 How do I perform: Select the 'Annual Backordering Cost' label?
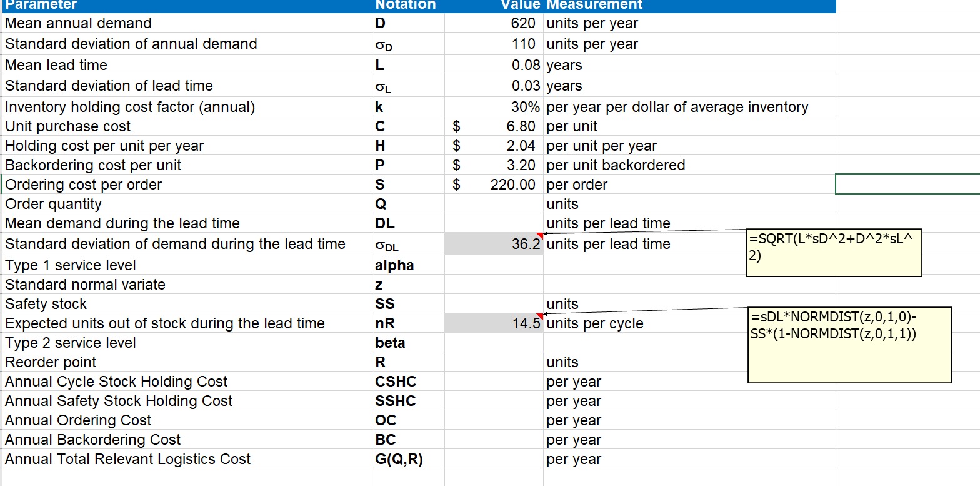(x=93, y=440)
